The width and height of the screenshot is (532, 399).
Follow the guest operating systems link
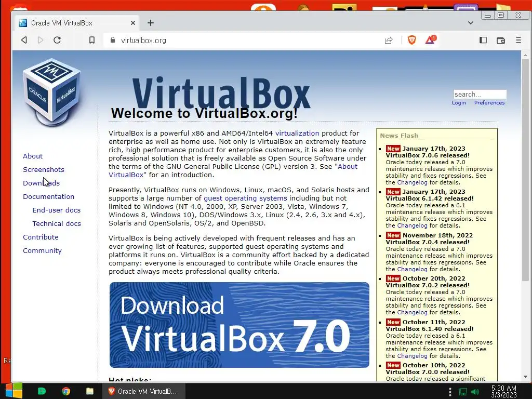point(245,198)
